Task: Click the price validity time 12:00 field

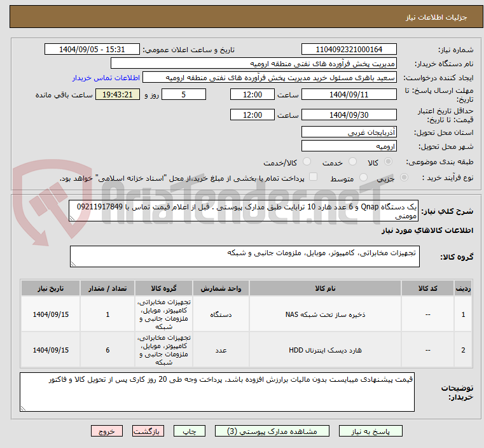Action: click(x=252, y=115)
